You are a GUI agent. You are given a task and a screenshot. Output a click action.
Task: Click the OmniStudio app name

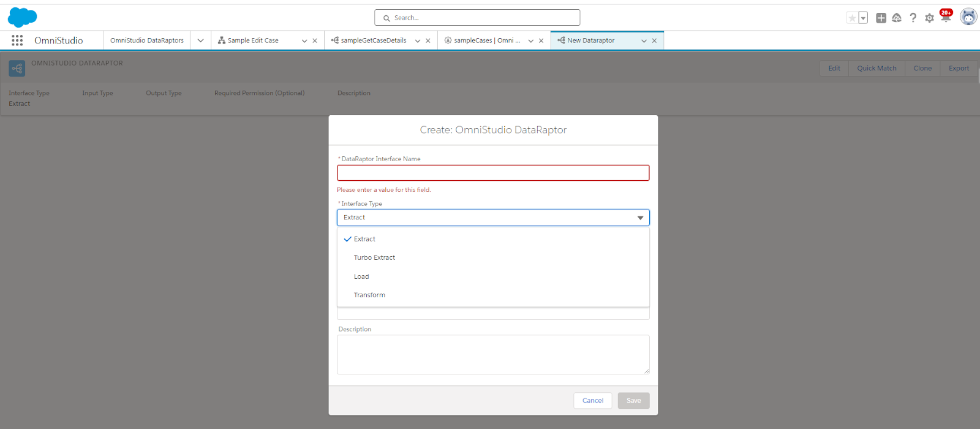click(59, 40)
